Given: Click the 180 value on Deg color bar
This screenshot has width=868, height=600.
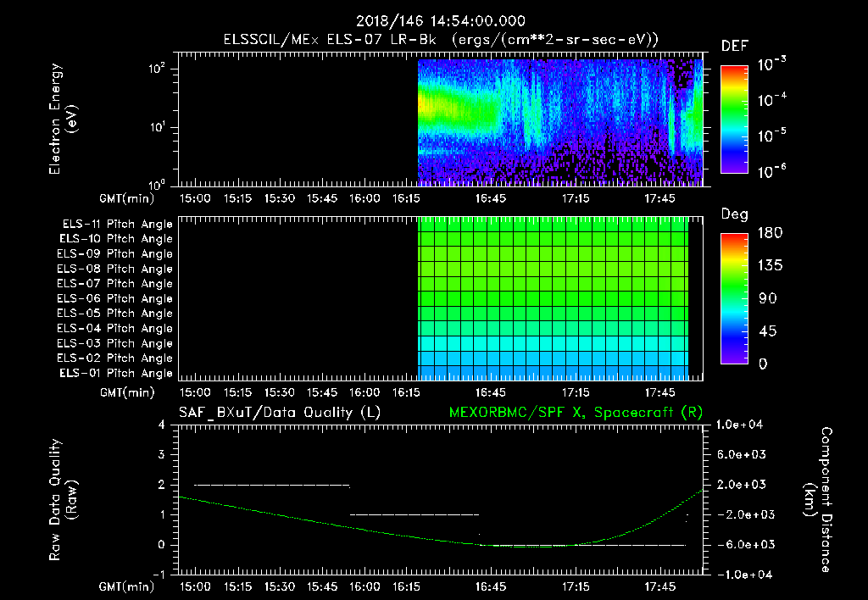Looking at the screenshot, I should pos(770,233).
